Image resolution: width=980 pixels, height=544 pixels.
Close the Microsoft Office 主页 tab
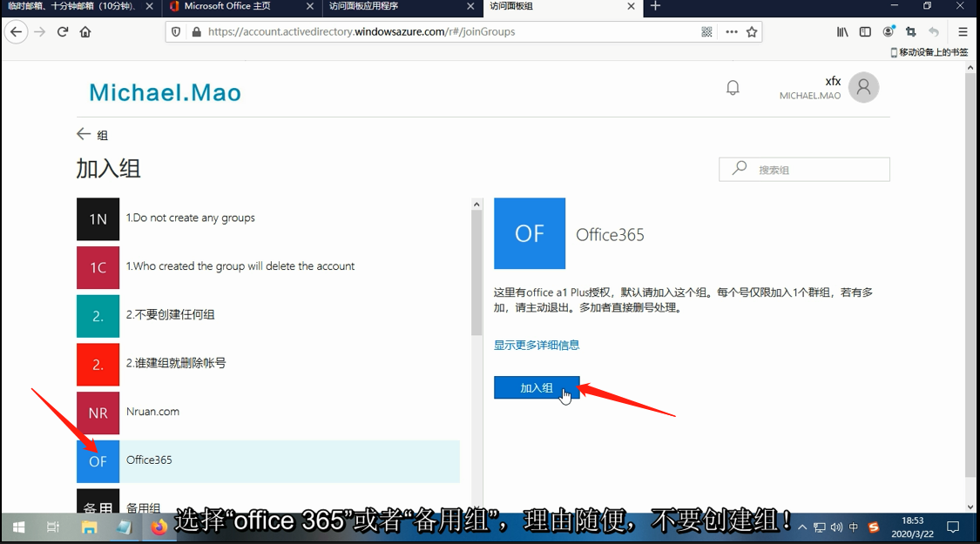point(310,6)
